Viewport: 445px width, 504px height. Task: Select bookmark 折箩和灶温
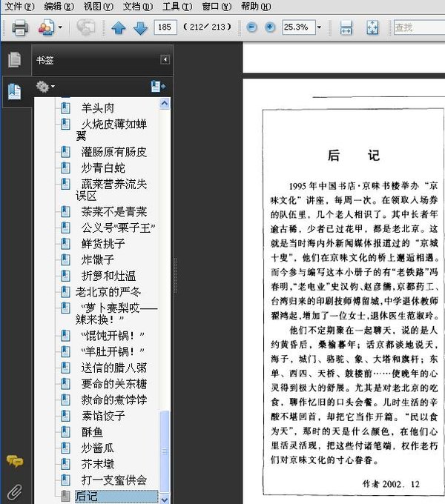coord(109,276)
